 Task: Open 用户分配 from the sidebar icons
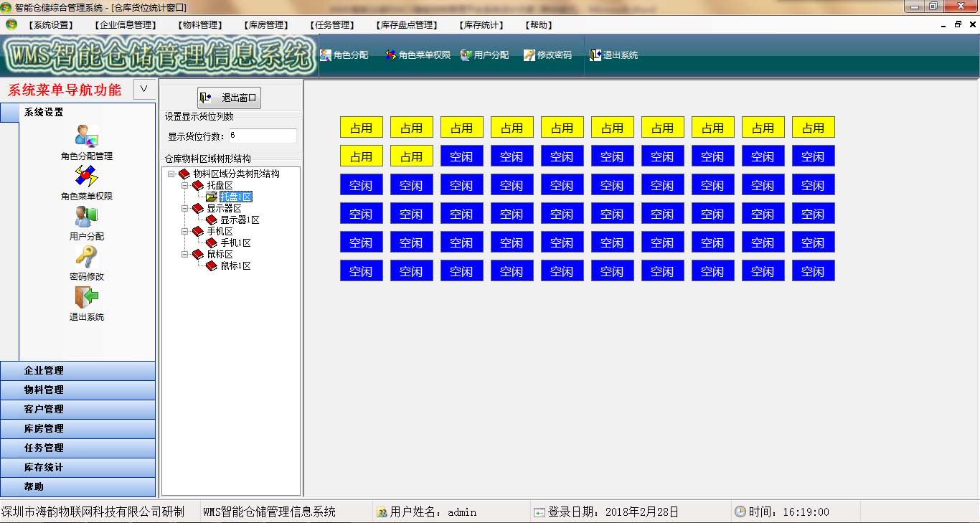click(x=86, y=217)
